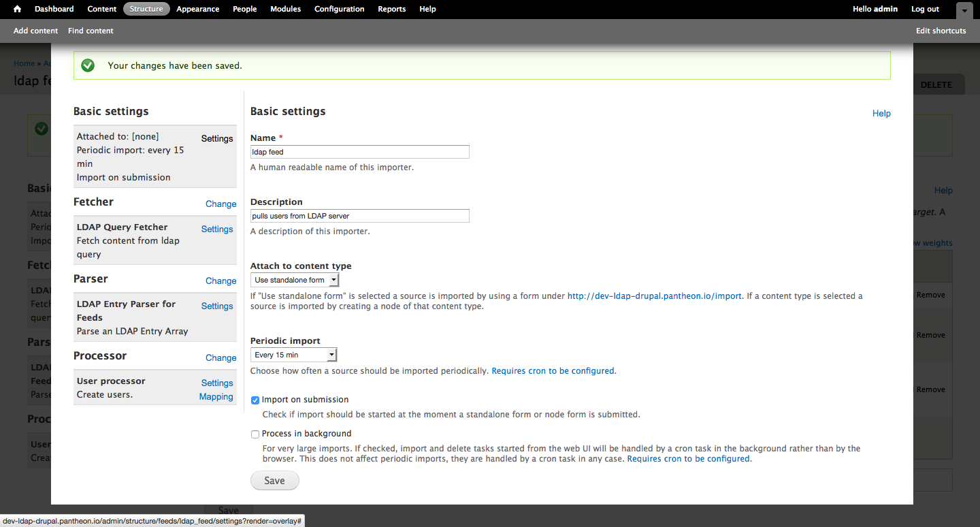The width and height of the screenshot is (980, 527).
Task: Click Find content shortcut
Action: [x=91, y=31]
